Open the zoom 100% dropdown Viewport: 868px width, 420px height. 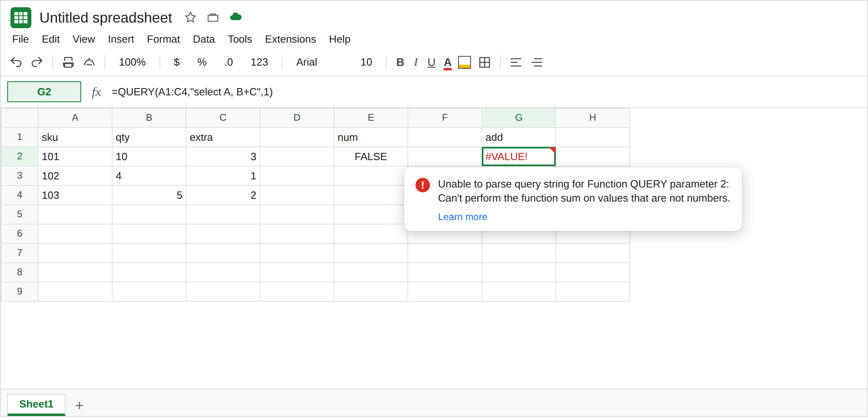(132, 62)
